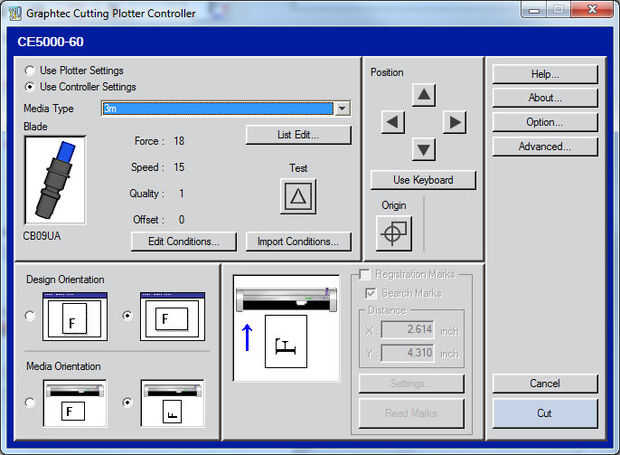The height and width of the screenshot is (455, 620).
Task: Click the Origin crosshair button
Action: (394, 233)
